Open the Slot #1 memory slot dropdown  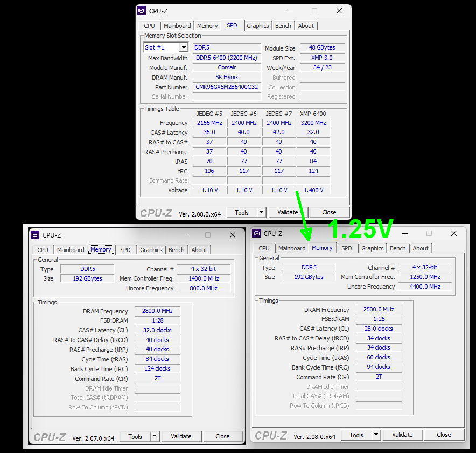click(x=184, y=47)
